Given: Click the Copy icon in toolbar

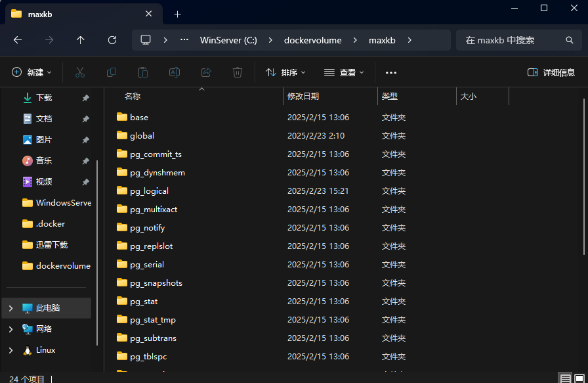Looking at the screenshot, I should [x=112, y=72].
